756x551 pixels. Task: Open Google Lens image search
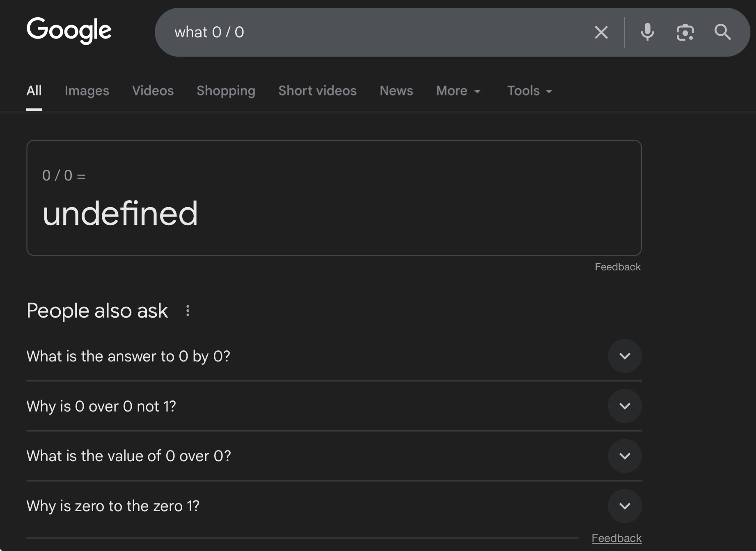point(685,32)
